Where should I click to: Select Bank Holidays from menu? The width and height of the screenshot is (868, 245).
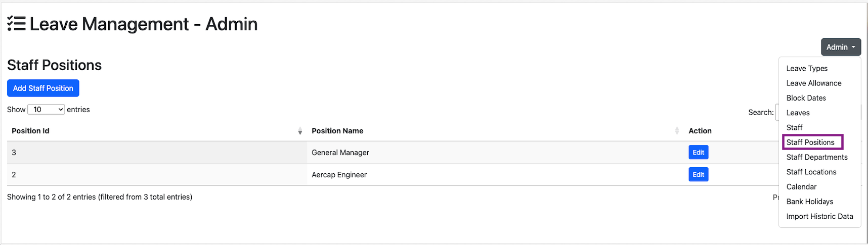point(809,202)
